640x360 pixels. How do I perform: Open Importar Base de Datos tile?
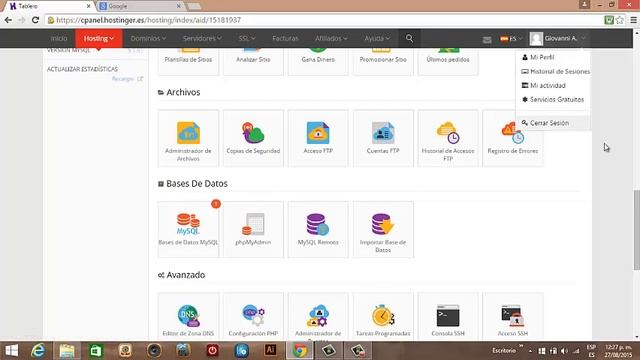point(383,229)
